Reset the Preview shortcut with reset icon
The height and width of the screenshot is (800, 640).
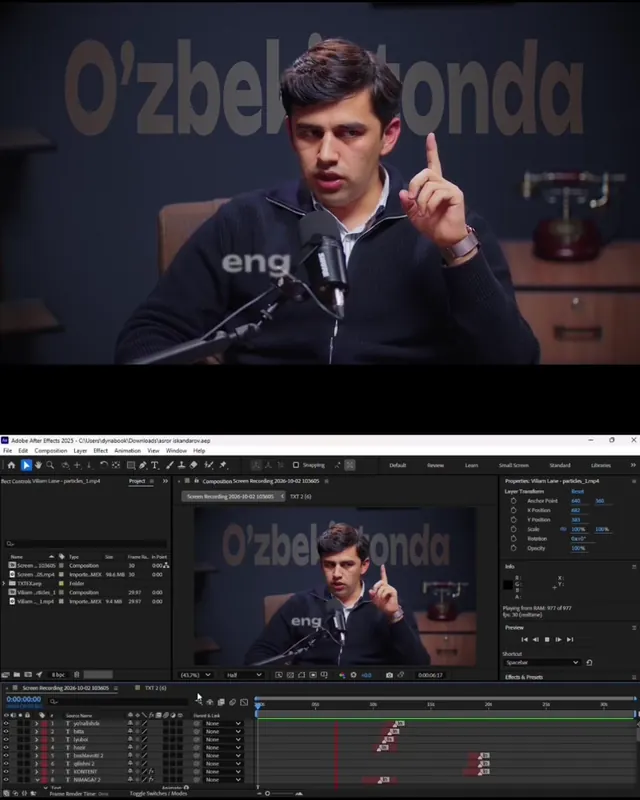tap(589, 662)
